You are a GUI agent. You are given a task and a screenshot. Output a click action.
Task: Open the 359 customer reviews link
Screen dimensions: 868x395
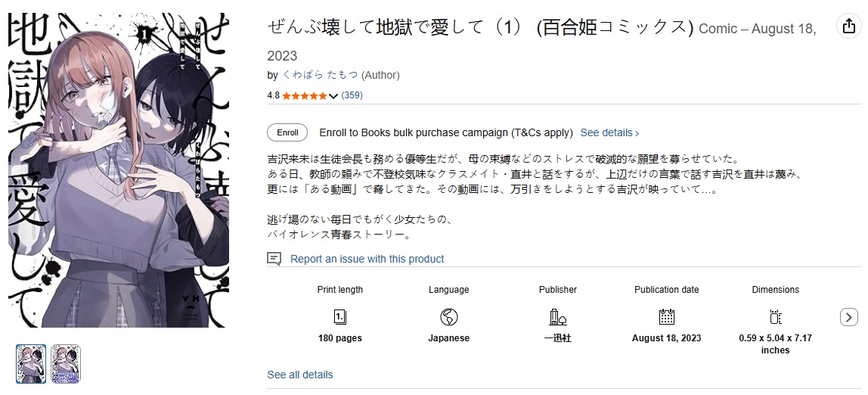tap(352, 95)
